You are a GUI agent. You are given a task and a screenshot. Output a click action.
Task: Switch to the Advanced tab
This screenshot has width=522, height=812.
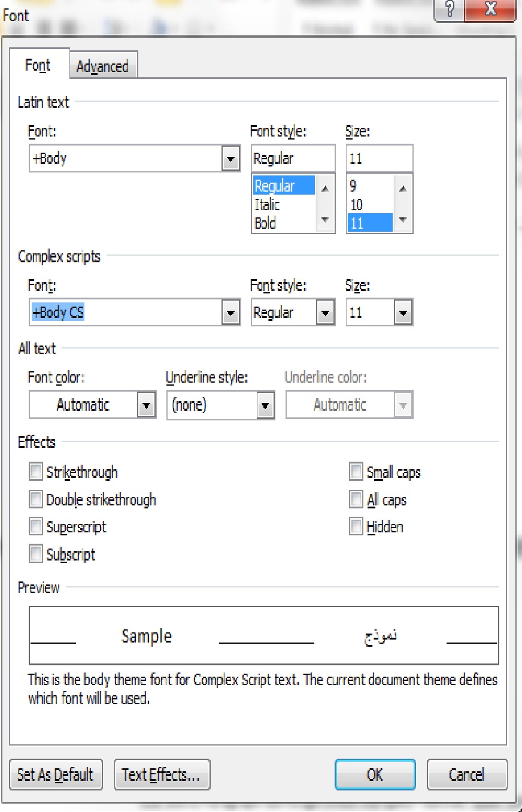102,66
